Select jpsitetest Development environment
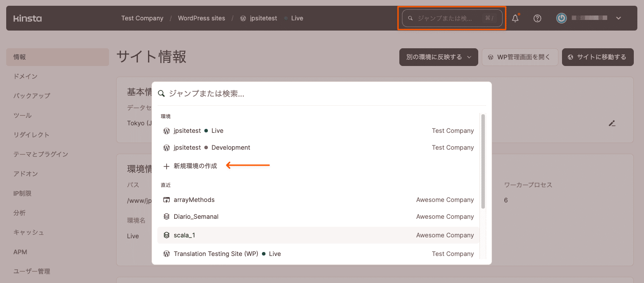The height and width of the screenshot is (283, 644). [x=212, y=147]
